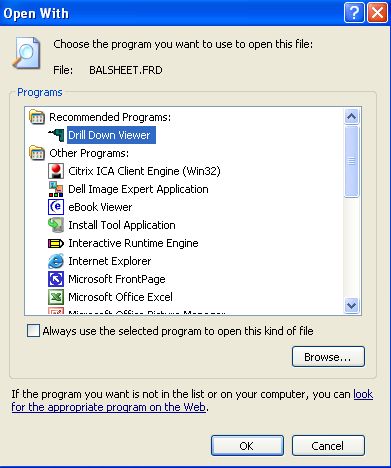
Task: Open the Browse... button
Action: click(x=328, y=357)
